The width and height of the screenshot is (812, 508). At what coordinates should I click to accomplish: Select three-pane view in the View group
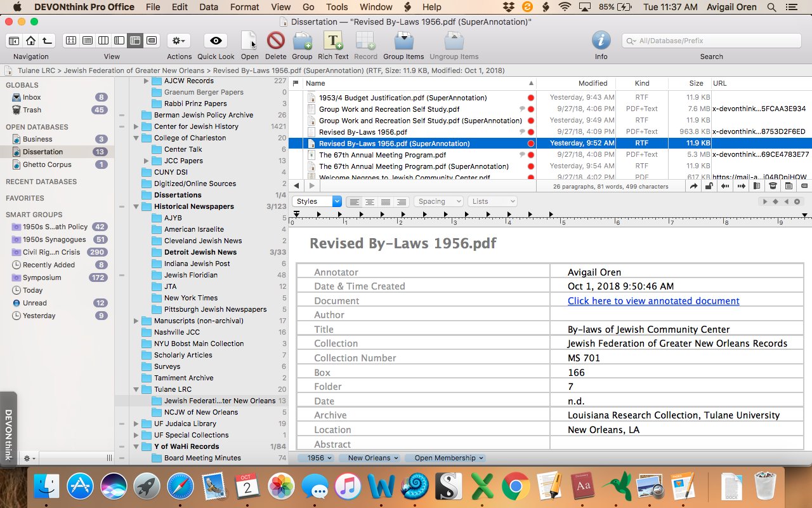pos(134,41)
